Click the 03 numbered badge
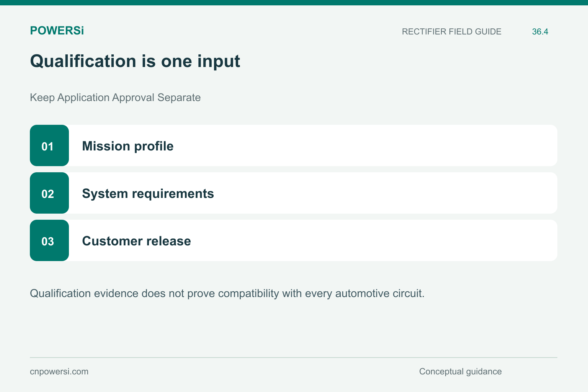Viewport: 588px width, 392px height. point(49,240)
